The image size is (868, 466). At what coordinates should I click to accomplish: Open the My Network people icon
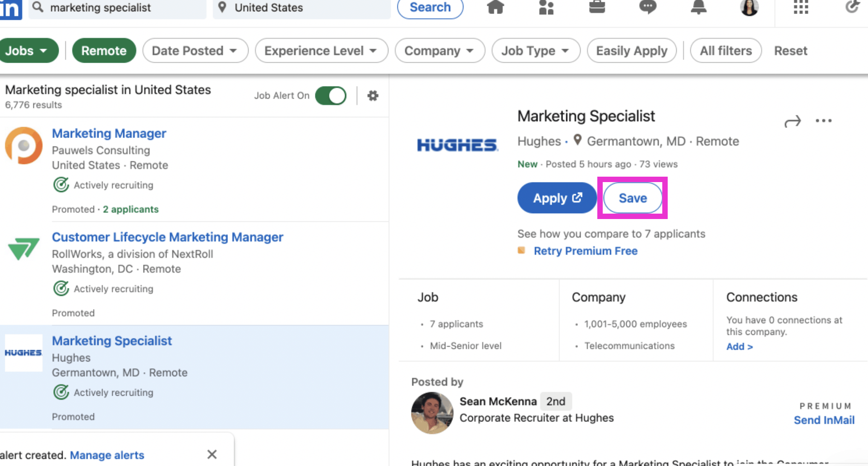coord(546,7)
